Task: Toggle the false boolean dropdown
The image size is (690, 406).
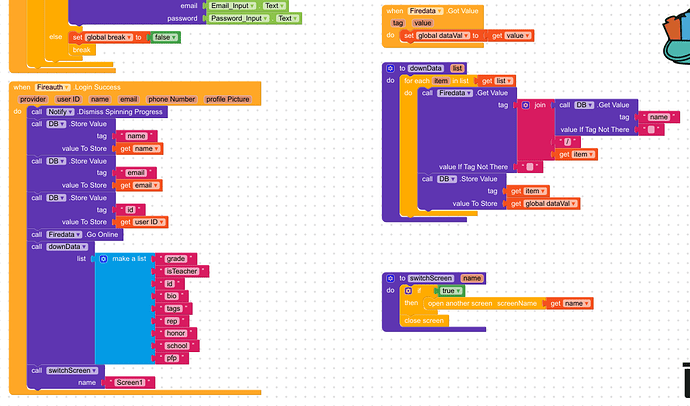Action: click(165, 37)
